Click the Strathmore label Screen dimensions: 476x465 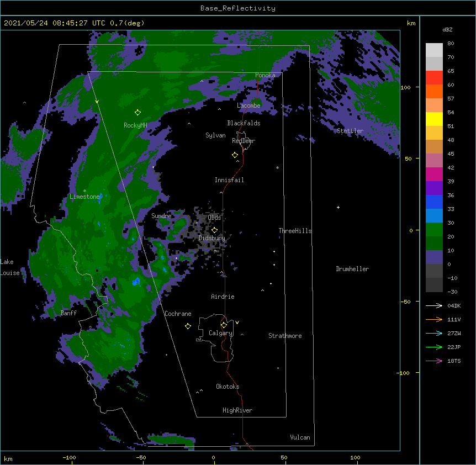tap(285, 336)
